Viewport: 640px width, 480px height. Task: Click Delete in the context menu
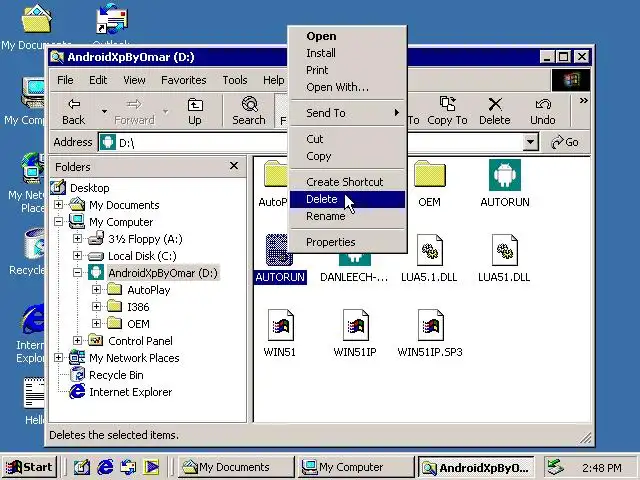pyautogui.click(x=347, y=199)
